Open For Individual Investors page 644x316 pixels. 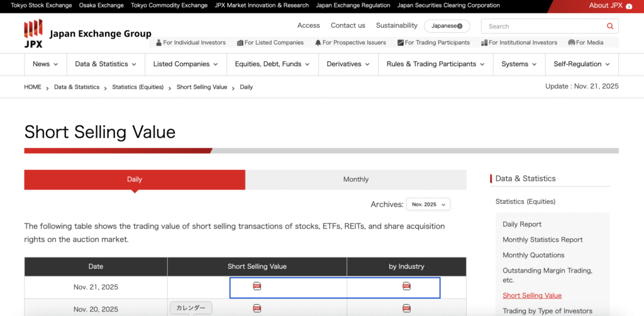[190, 43]
